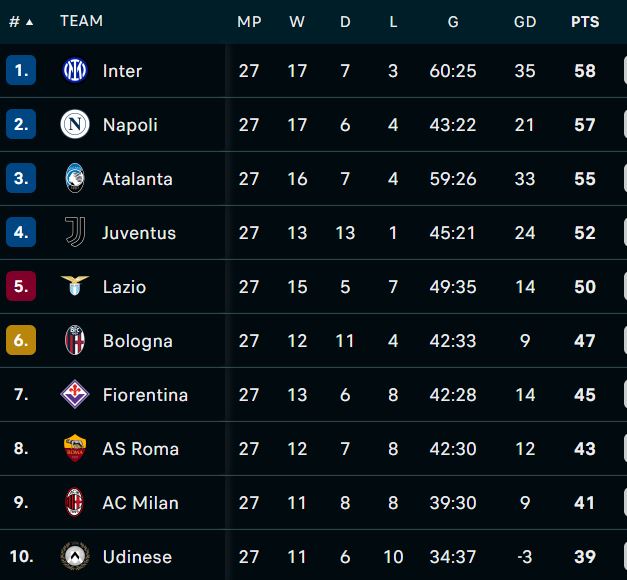627x580 pixels.
Task: Sort table by rank arrow
Action: point(30,22)
